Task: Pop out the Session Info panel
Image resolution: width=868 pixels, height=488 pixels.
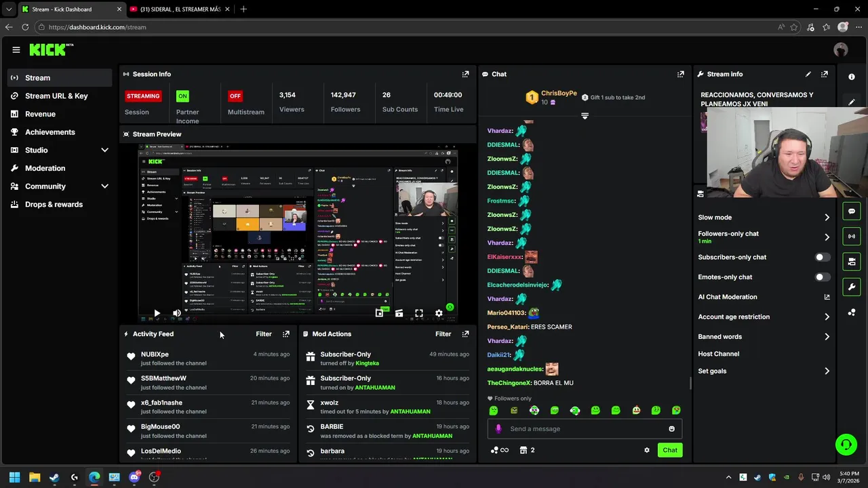Action: point(465,74)
